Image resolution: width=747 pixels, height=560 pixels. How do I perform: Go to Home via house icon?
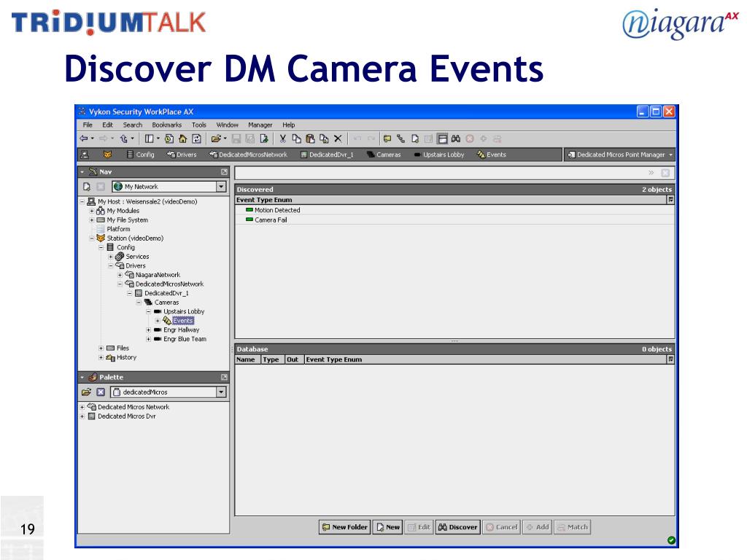[x=182, y=139]
